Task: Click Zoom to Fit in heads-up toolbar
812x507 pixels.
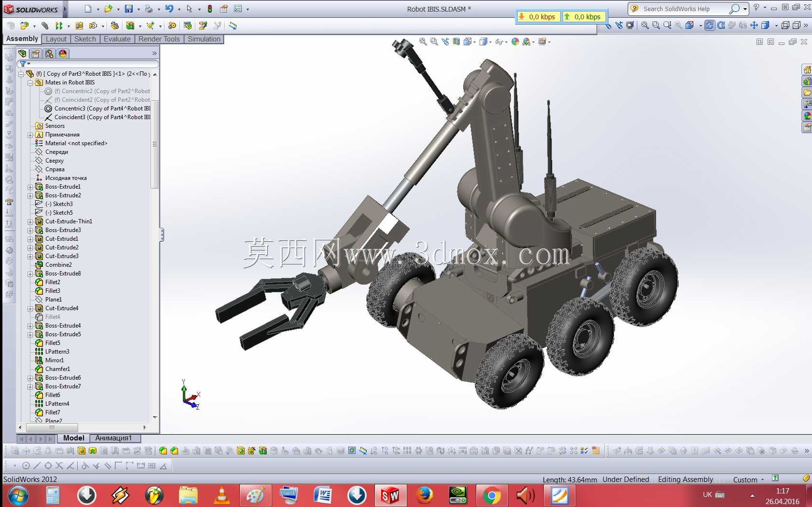Action: tap(423, 42)
